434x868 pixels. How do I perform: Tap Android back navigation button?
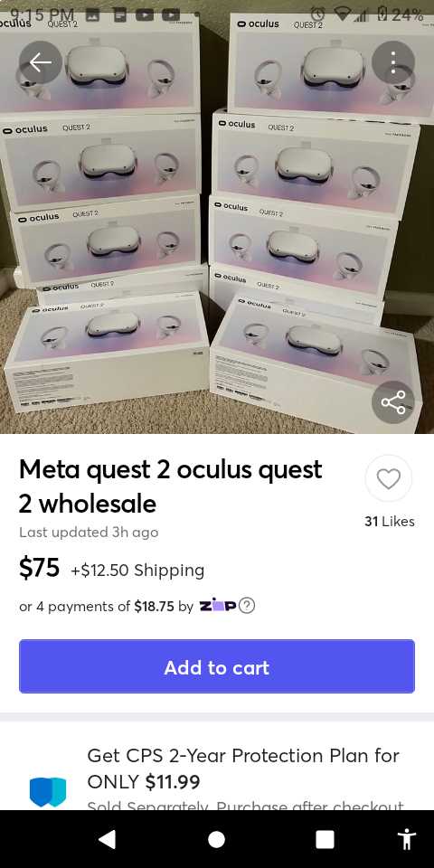107,839
